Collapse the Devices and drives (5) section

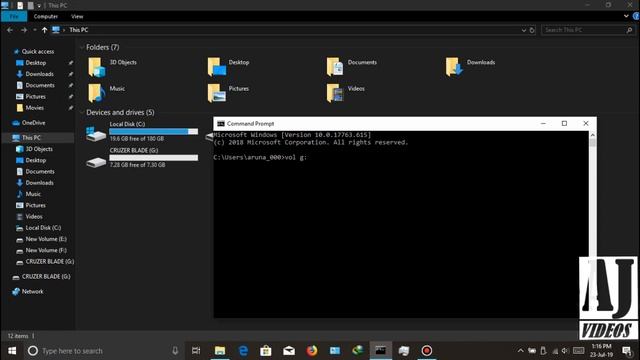(82, 112)
